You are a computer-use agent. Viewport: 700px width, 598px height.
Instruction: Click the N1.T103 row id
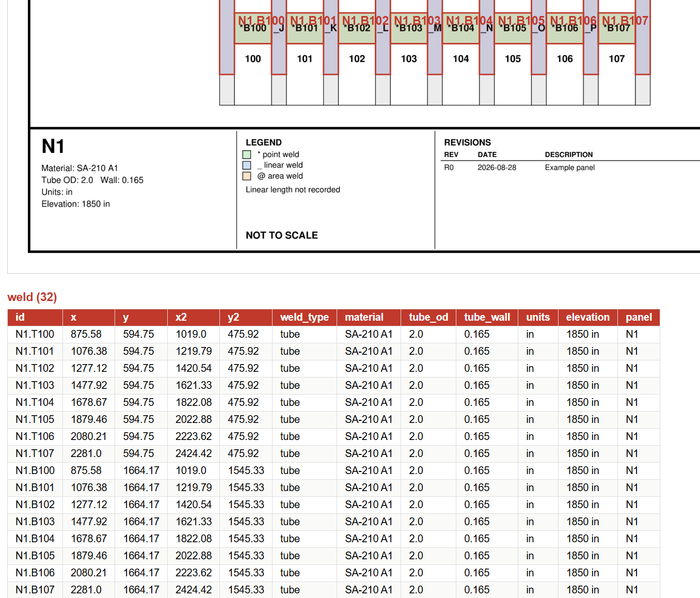(35, 385)
